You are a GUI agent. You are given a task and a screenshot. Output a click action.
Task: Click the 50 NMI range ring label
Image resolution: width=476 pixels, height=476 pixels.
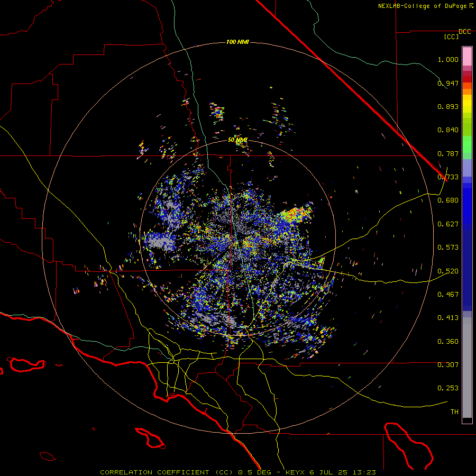tap(237, 140)
